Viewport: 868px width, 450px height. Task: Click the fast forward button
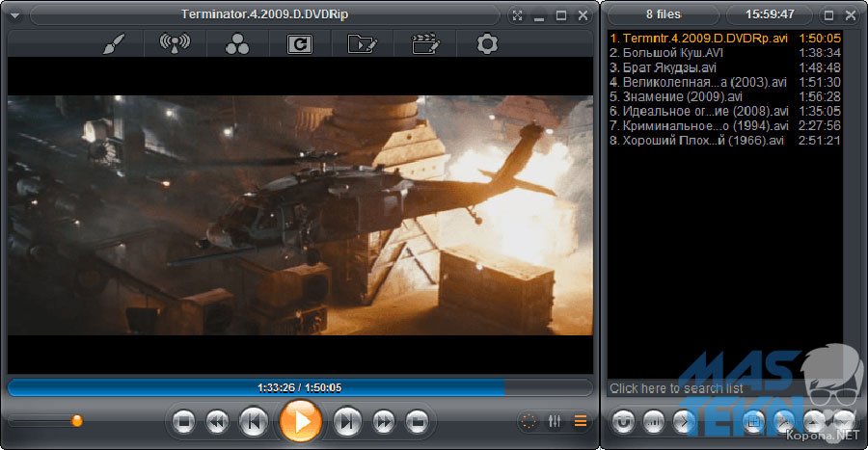(384, 422)
